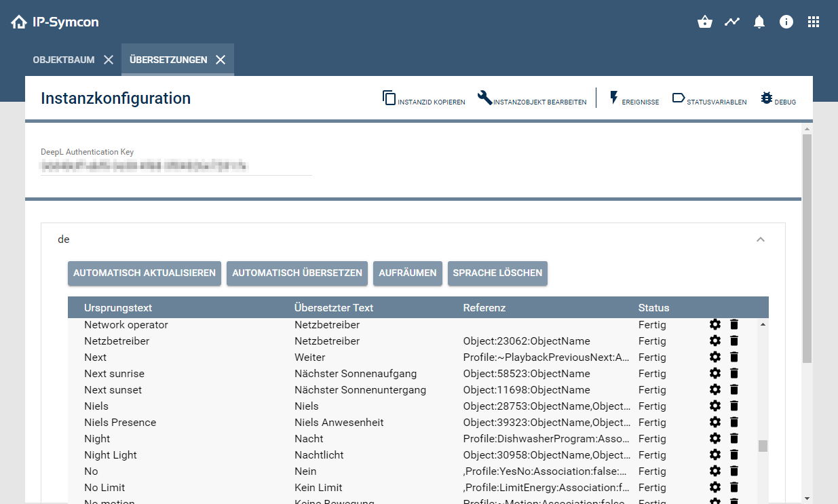Switch to the Objektbaum tab

63,60
